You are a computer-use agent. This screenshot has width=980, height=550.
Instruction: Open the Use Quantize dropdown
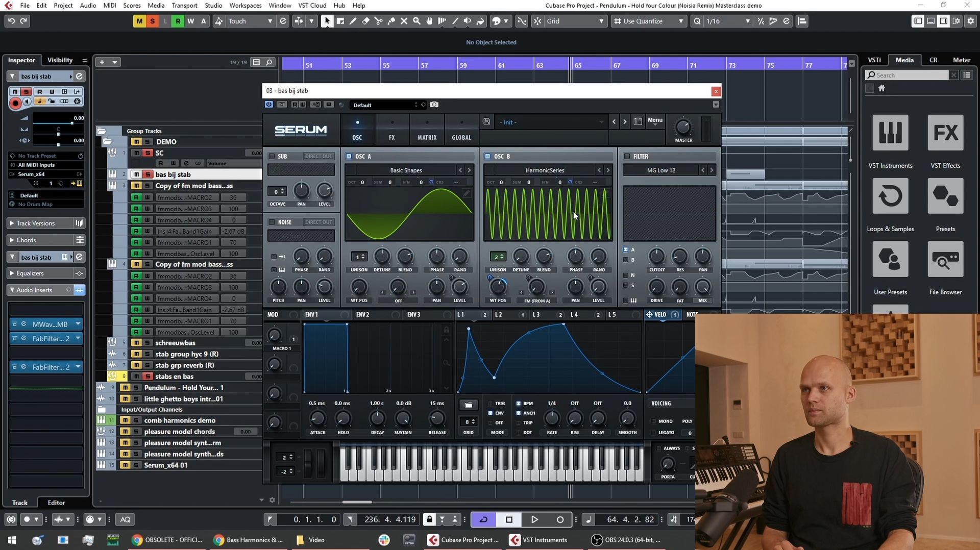coord(679,21)
